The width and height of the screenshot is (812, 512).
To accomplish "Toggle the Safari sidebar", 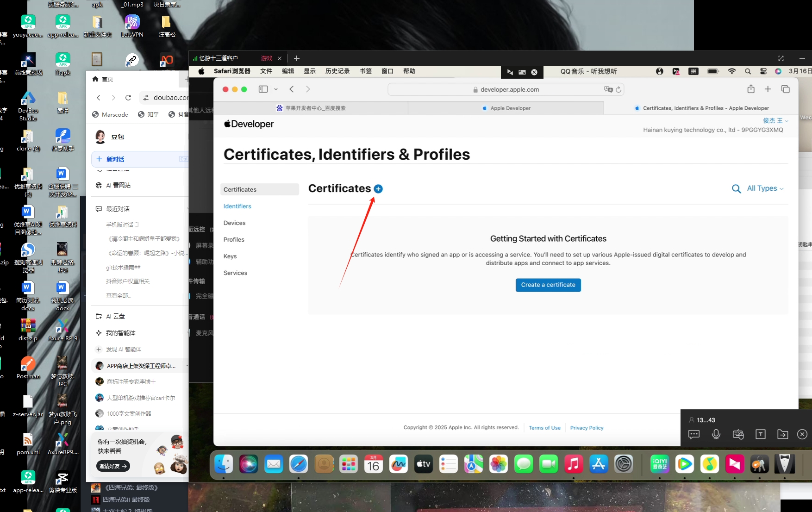I will pos(263,89).
